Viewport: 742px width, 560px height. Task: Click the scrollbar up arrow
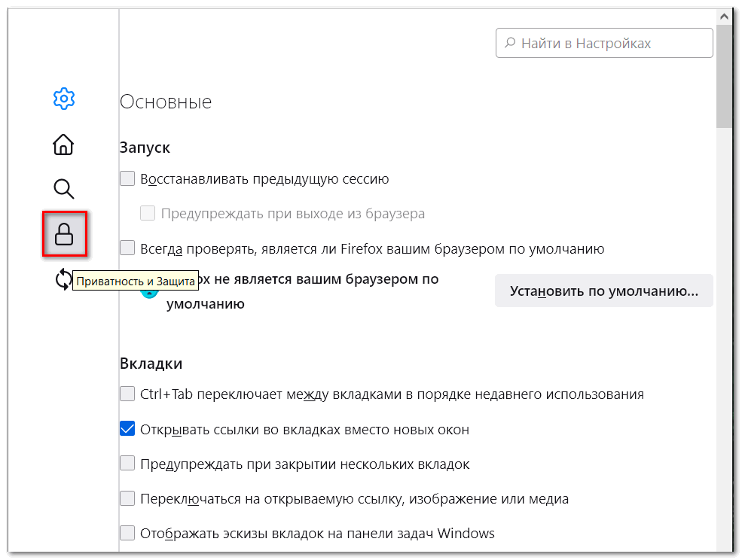(x=724, y=17)
